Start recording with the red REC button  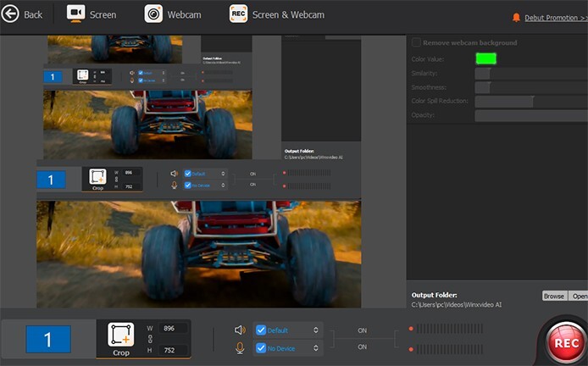point(565,342)
